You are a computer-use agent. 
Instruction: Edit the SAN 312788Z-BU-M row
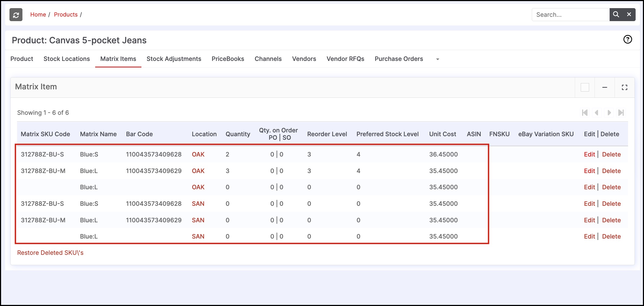pyautogui.click(x=589, y=220)
